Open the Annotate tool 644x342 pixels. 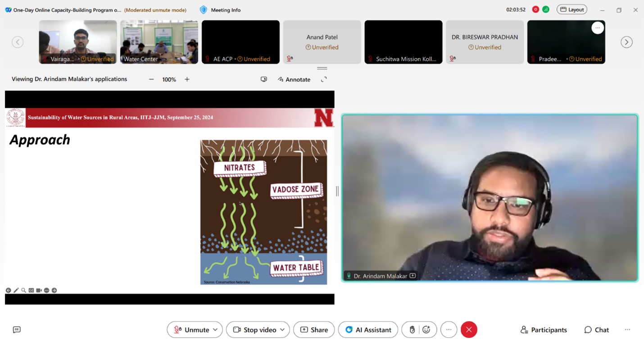click(294, 79)
